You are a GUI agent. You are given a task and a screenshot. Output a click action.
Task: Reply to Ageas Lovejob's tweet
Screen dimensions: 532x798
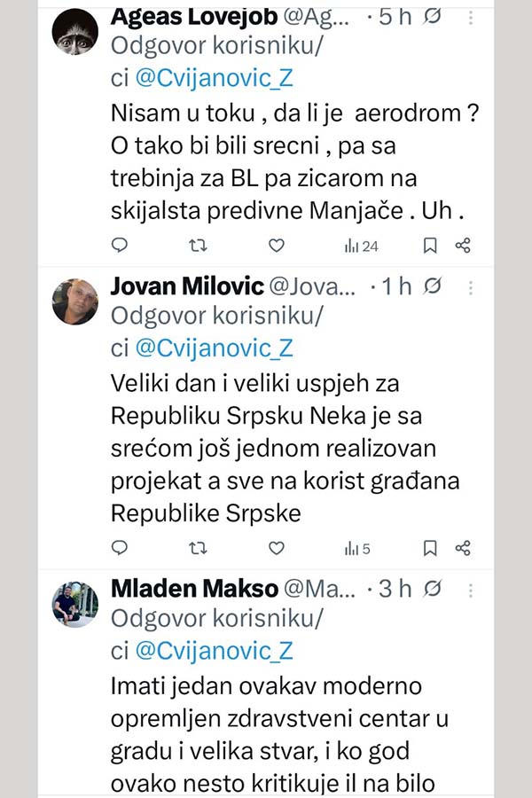click(120, 246)
